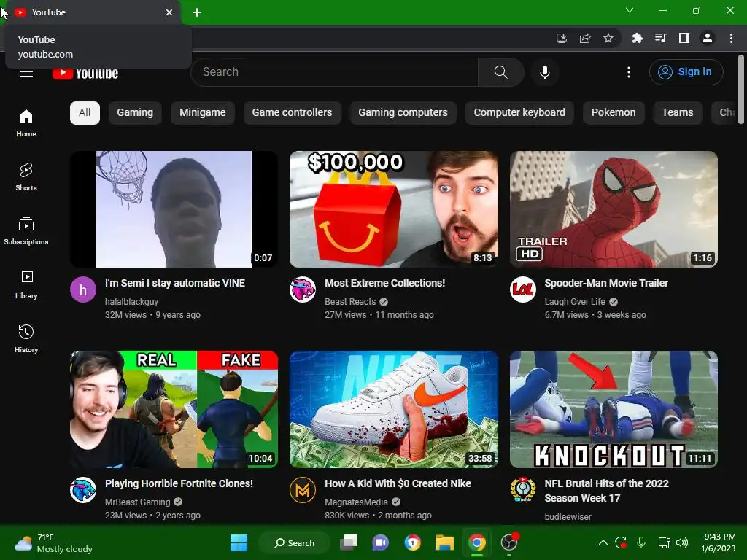
Task: Open the Windows Start menu
Action: point(239,542)
